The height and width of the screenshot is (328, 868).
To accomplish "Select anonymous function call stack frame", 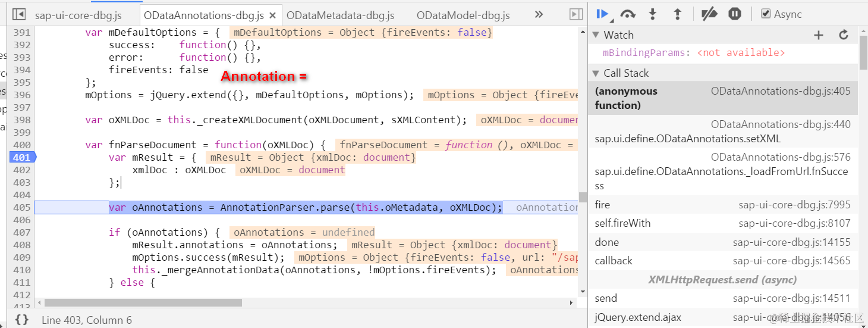I will click(723, 98).
